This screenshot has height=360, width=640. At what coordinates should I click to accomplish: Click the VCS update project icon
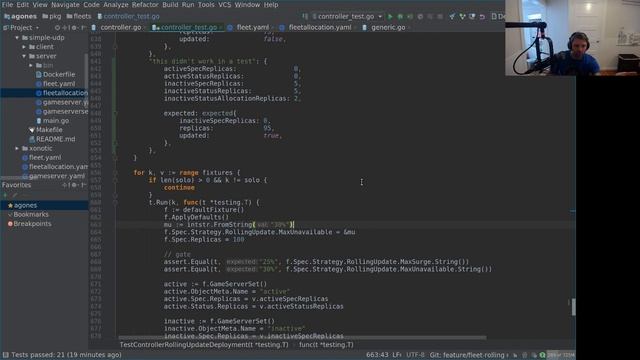pos(452,16)
